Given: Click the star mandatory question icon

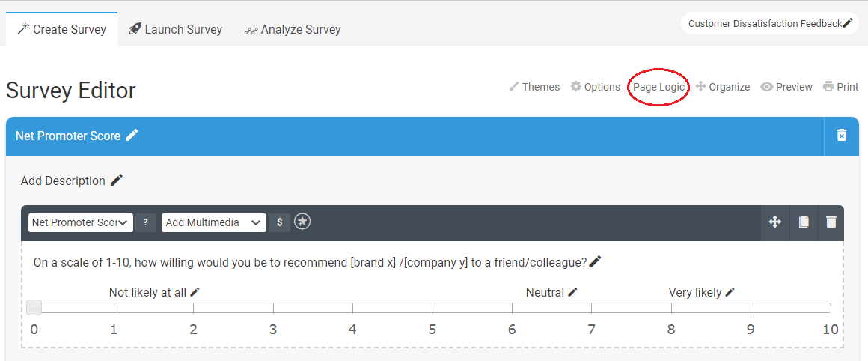Looking at the screenshot, I should 302,222.
